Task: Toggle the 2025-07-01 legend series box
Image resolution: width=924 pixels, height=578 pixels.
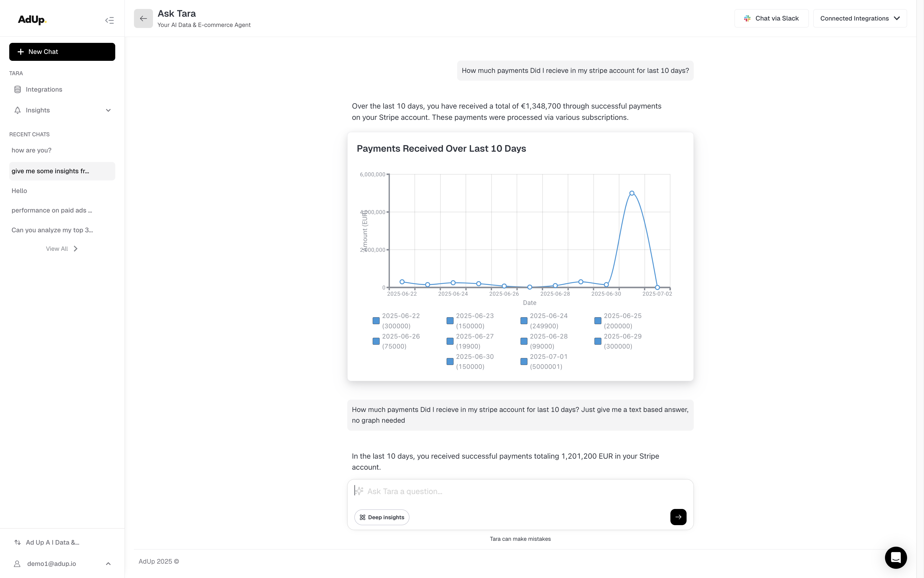Action: coord(524,362)
